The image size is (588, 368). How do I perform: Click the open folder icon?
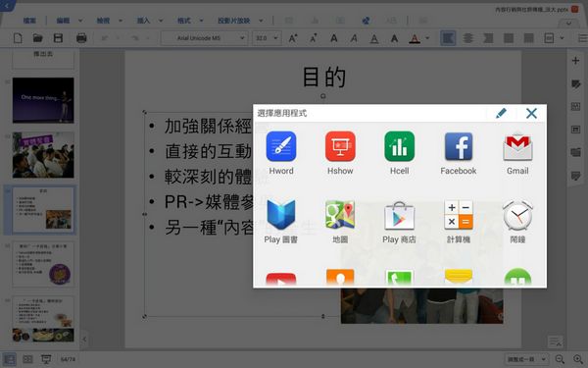(x=37, y=38)
